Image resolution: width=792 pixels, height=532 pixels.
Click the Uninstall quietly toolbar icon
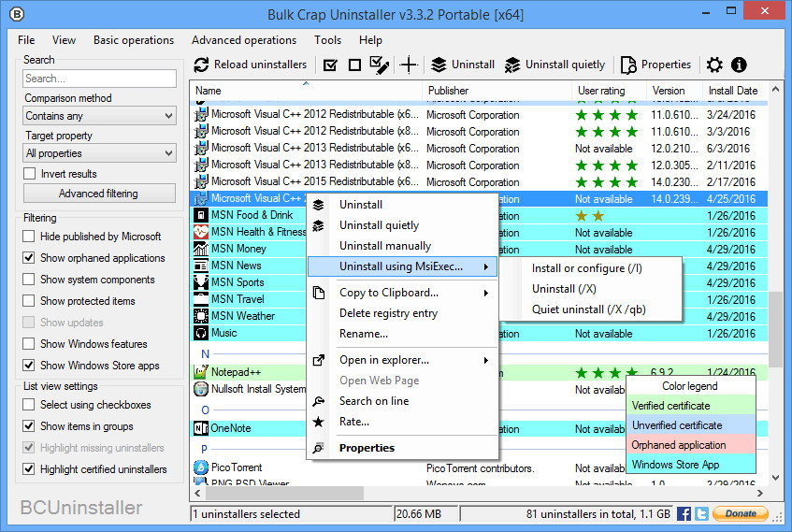[x=511, y=65]
